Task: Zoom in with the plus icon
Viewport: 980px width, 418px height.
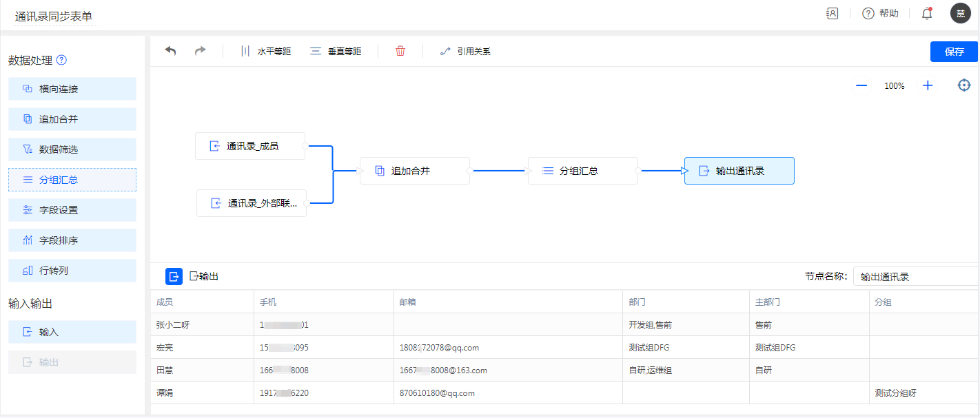Action: coord(928,86)
